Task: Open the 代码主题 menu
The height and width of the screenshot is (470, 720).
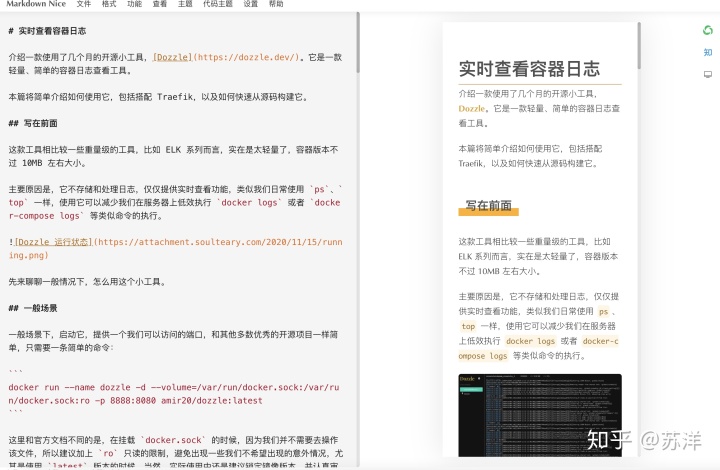Action: point(218,4)
